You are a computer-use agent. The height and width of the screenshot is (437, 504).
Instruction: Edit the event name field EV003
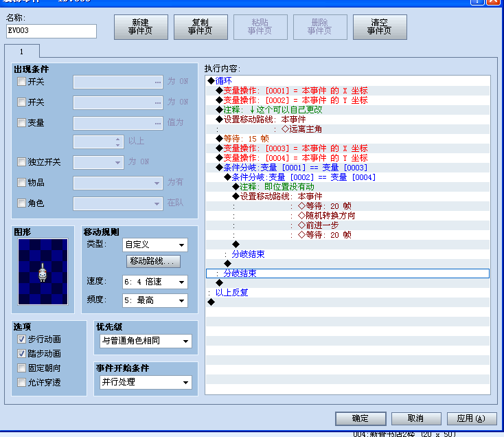click(x=51, y=31)
